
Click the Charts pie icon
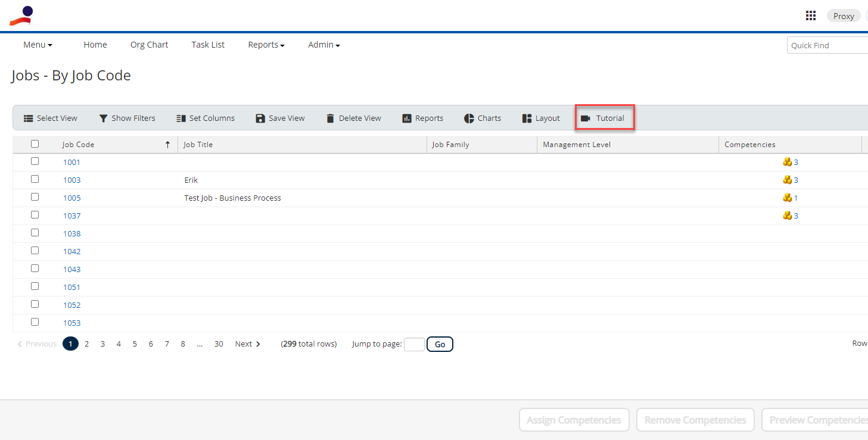coord(469,118)
